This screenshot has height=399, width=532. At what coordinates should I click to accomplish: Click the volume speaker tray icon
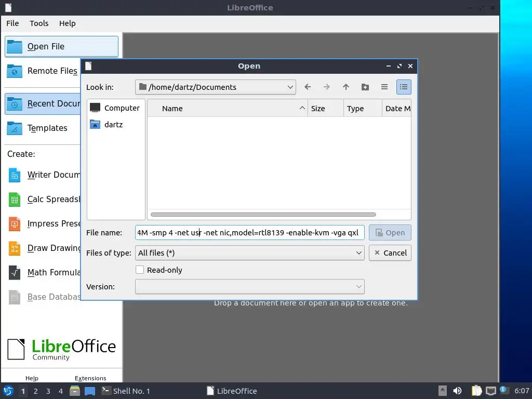click(x=457, y=391)
